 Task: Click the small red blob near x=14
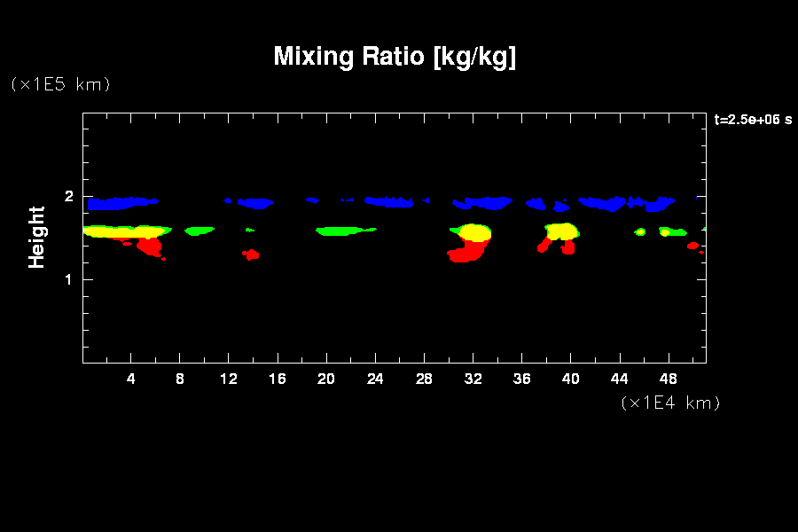tap(252, 254)
